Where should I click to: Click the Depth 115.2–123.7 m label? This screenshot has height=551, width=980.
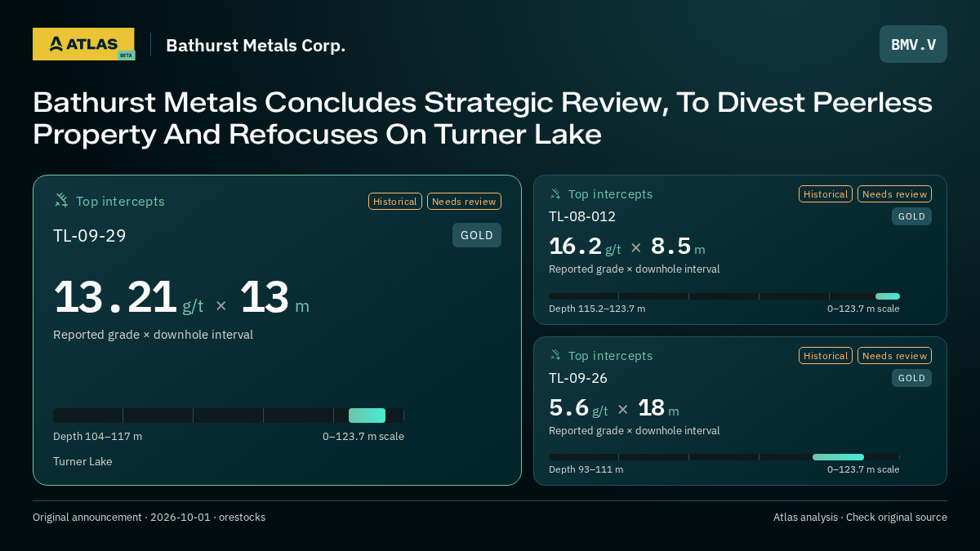tap(597, 309)
